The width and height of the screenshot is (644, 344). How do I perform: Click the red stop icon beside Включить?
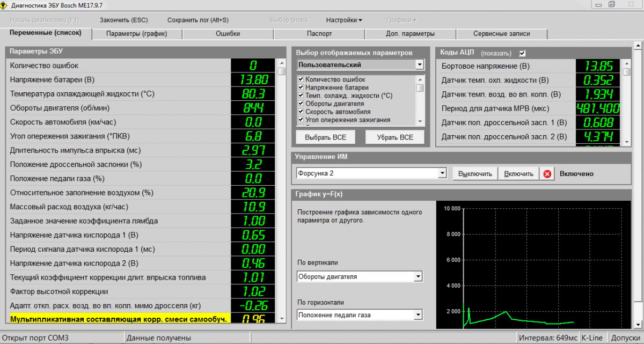547,174
